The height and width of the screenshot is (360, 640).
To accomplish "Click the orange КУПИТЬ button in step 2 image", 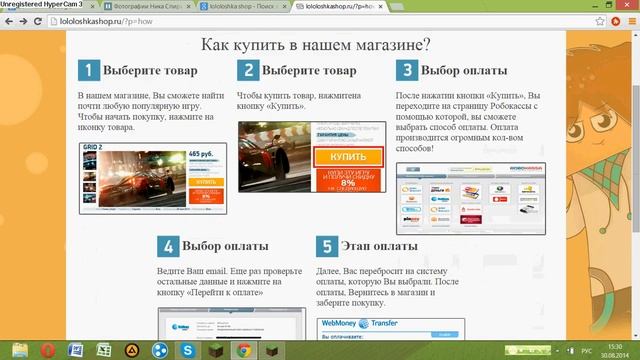I will click(348, 157).
